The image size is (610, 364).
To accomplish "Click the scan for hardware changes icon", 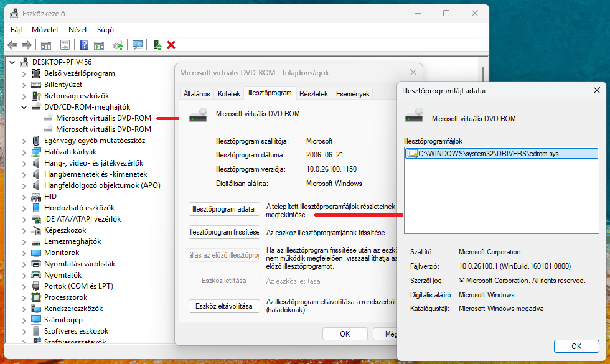I will pos(138,45).
